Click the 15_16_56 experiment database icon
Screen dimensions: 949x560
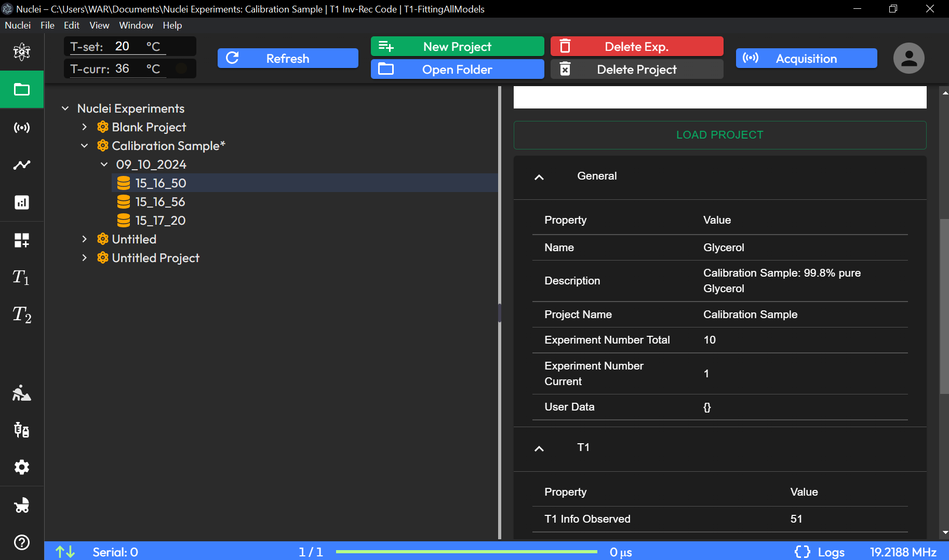coord(124,202)
